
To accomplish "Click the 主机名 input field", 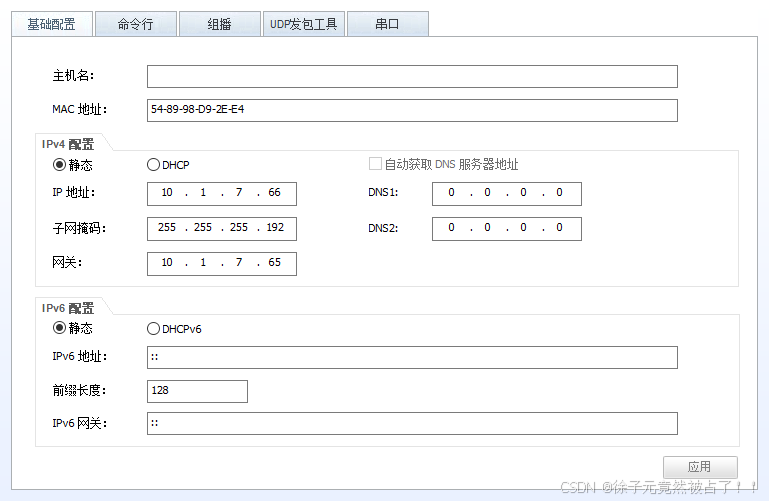I will [412, 76].
